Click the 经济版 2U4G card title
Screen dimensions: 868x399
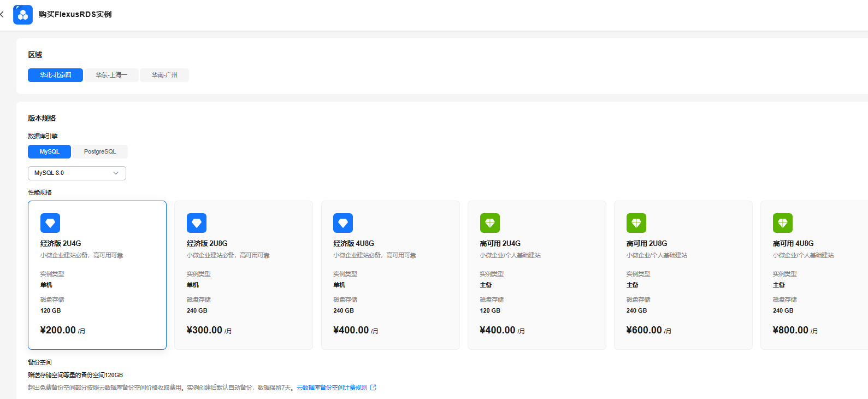61,243
